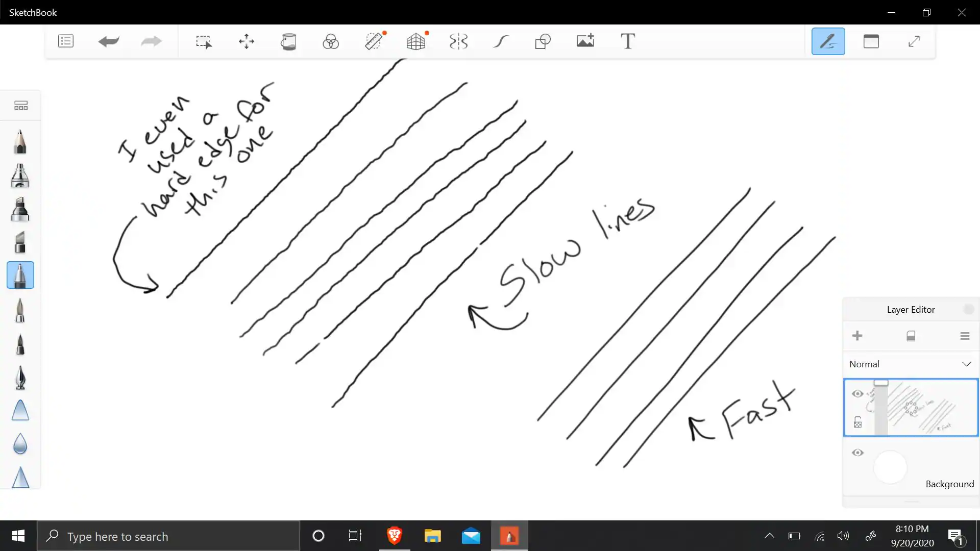Viewport: 980px width, 551px height.
Task: Add a new layer with plus button
Action: [857, 336]
